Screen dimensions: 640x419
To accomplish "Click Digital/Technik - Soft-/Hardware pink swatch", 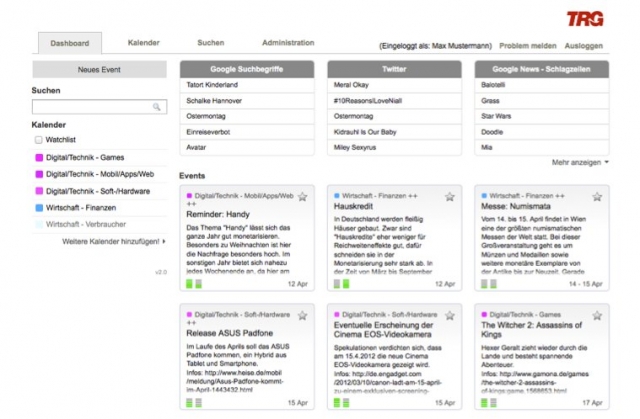I will click(38, 191).
